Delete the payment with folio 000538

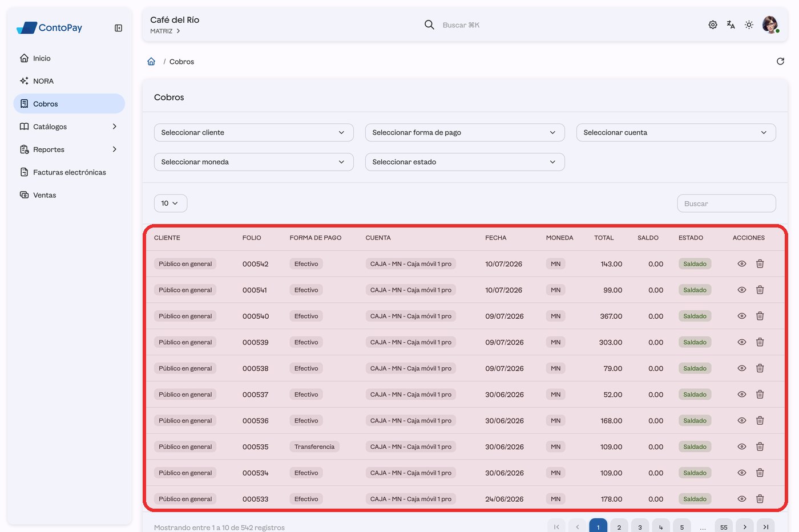point(760,368)
